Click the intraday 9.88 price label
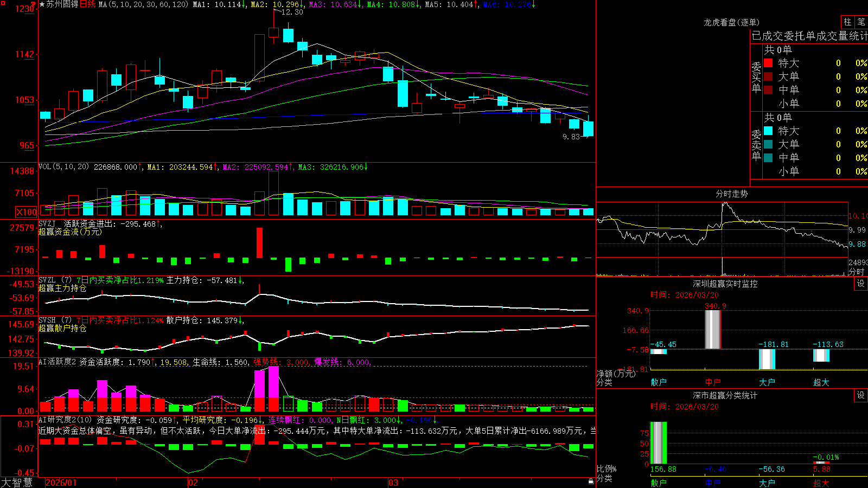 coord(858,244)
